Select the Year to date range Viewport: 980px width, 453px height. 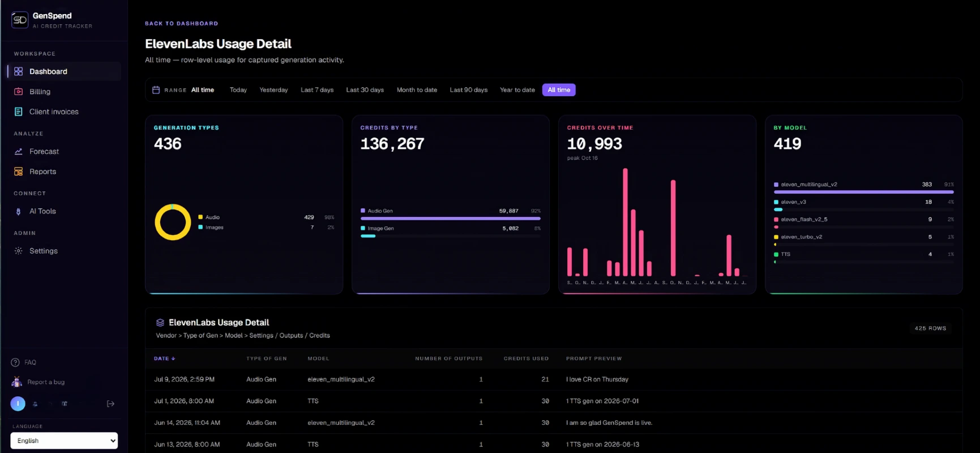click(x=517, y=90)
